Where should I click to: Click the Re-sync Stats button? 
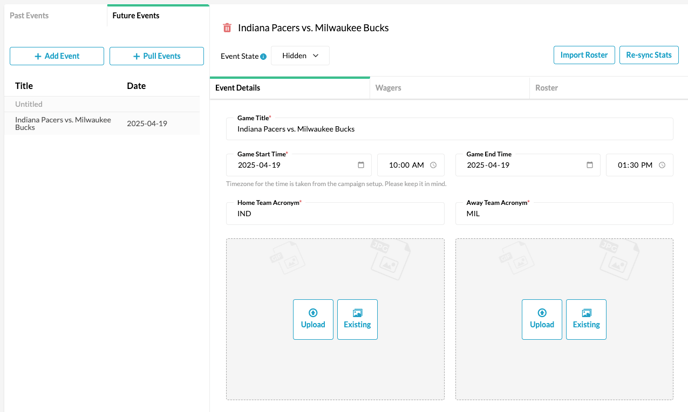point(649,55)
